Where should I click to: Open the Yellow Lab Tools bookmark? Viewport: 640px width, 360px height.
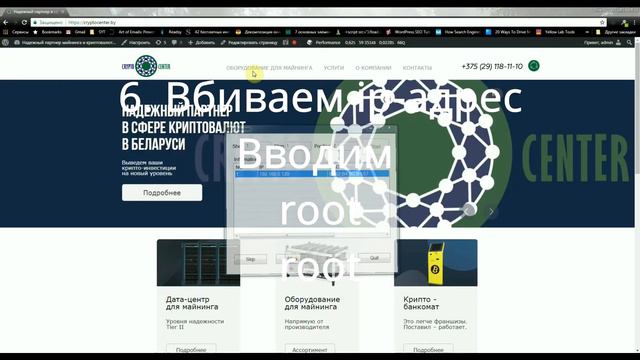pyautogui.click(x=556, y=32)
